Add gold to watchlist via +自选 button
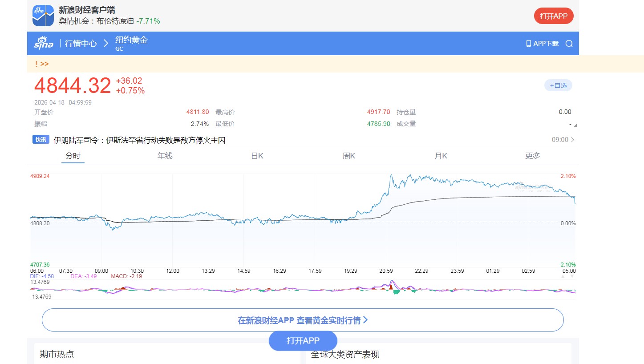 (x=558, y=85)
